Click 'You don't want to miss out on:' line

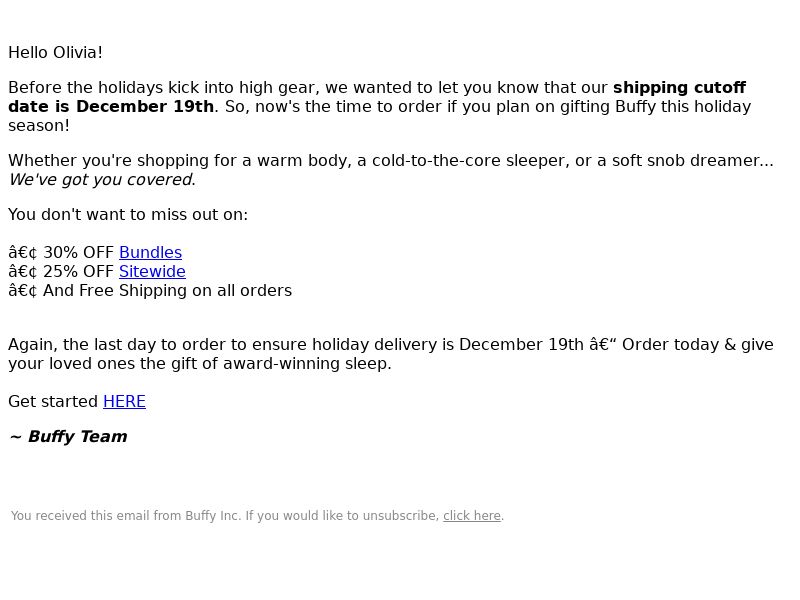(x=128, y=214)
